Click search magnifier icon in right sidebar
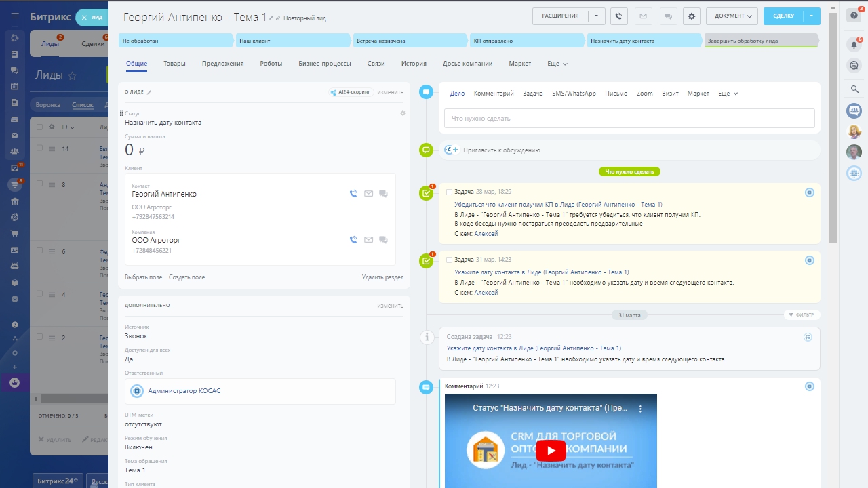The height and width of the screenshot is (488, 868). click(x=854, y=89)
